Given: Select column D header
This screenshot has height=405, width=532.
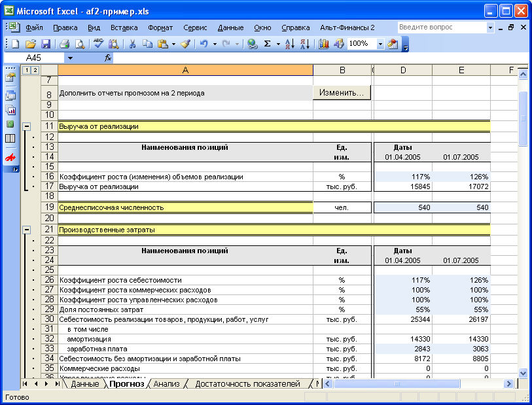Looking at the screenshot, I should coord(402,70).
